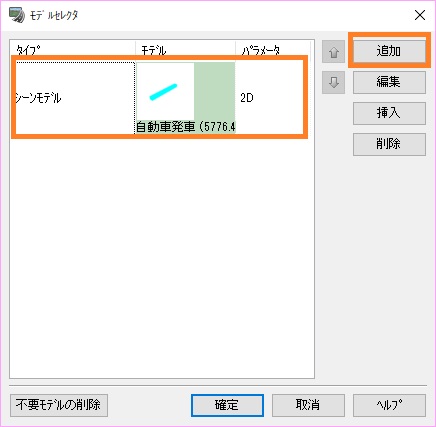The image size is (436, 427).
Task: Click the move up arrow icon
Action: 333,52
